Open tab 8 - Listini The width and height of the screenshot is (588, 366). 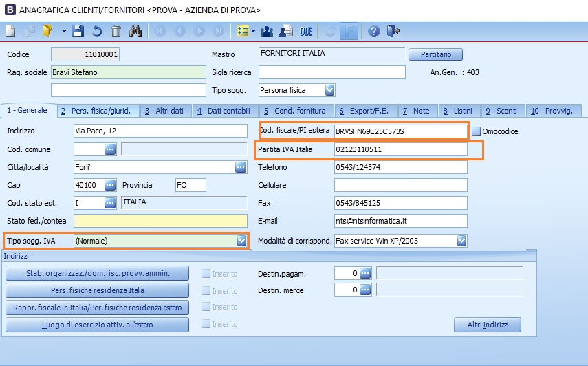click(x=459, y=111)
